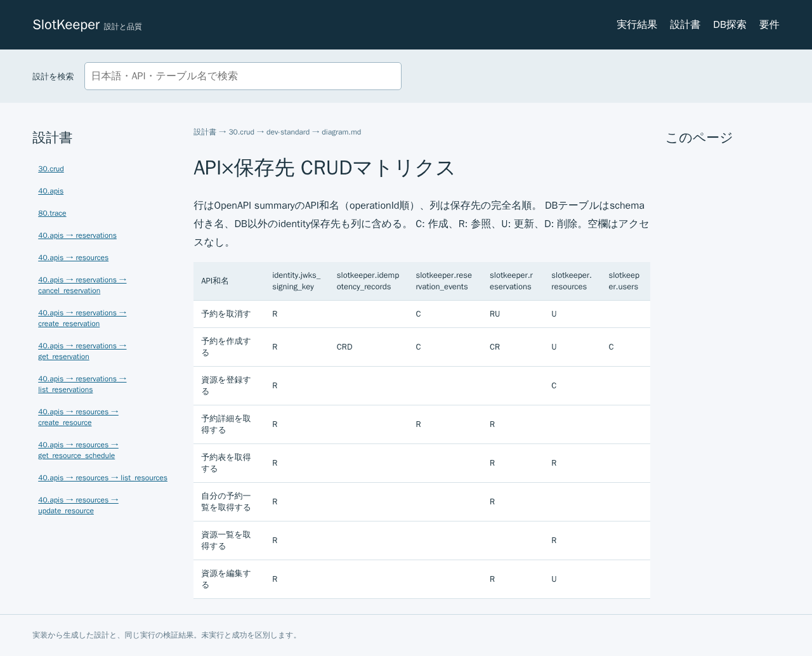812x656 pixels.
Task: Open the 要件 nav item
Action: 769,25
